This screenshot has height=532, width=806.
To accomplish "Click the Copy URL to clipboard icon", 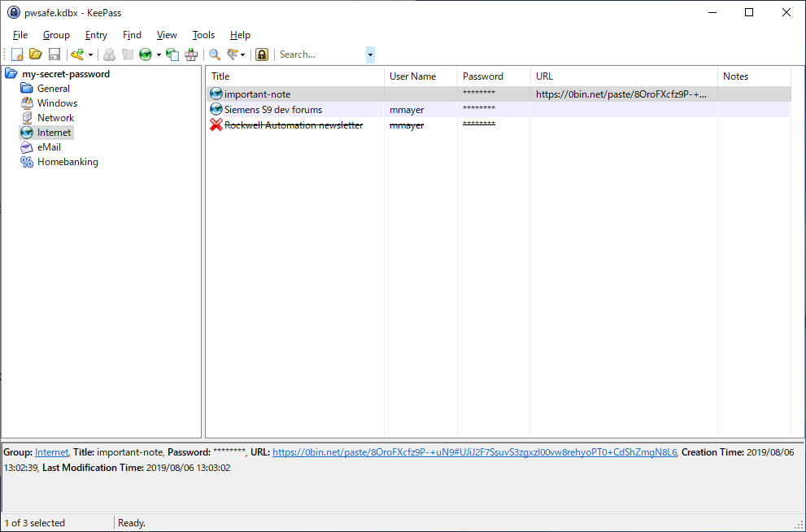I will coord(172,55).
